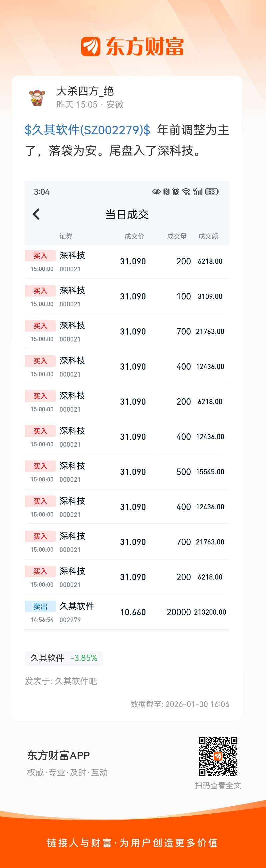Viewport: 266px width, 868px height.
Task: Open the 久其软件吧 forum link
Action: tap(76, 681)
